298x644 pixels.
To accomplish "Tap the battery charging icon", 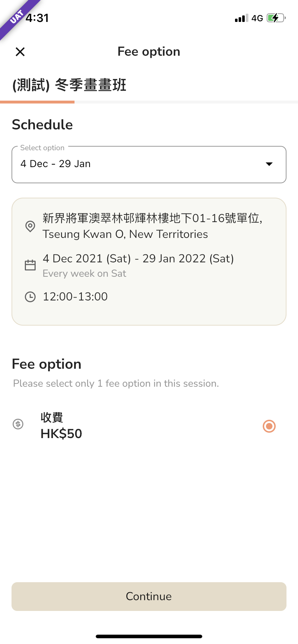I will (276, 18).
